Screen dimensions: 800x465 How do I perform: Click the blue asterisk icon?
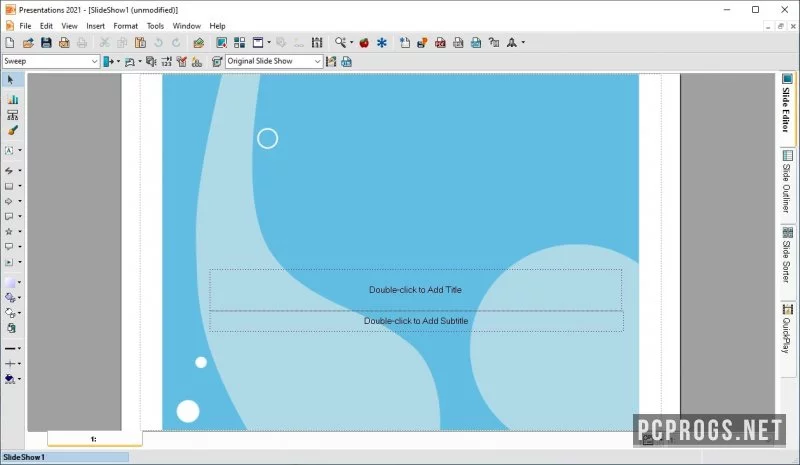coord(382,43)
